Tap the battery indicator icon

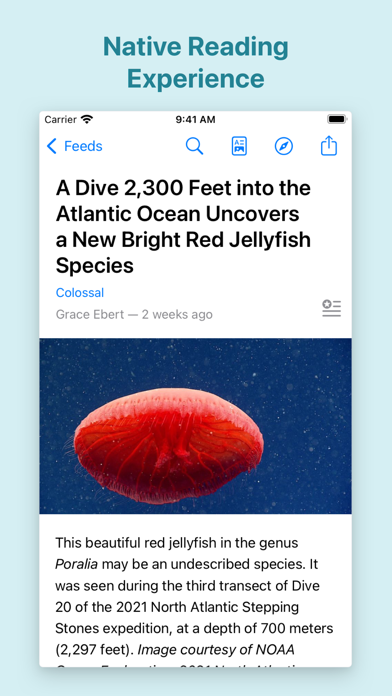coord(337,119)
